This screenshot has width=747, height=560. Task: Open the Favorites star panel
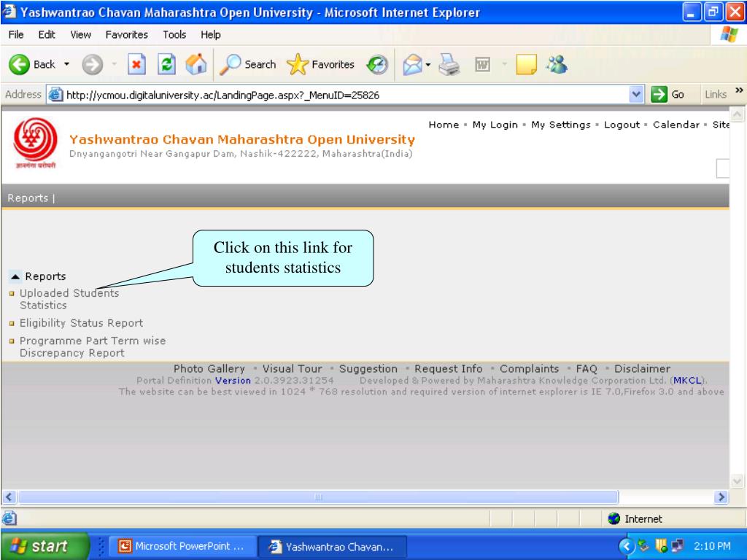[321, 64]
